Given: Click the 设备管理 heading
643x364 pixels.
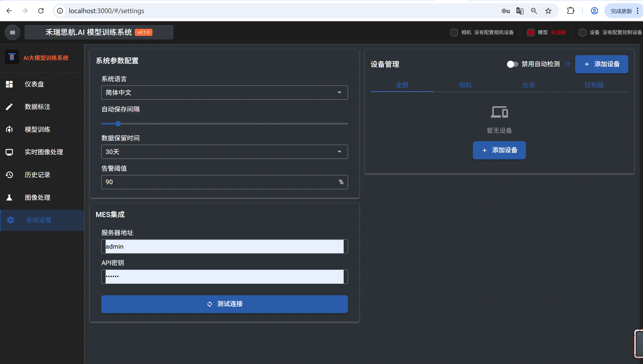Looking at the screenshot, I should coord(385,64).
